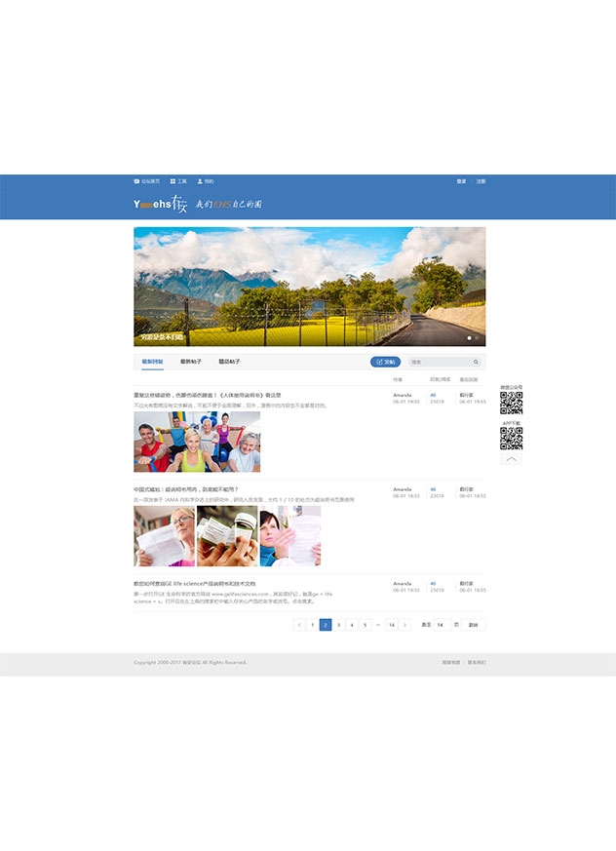Image resolution: width=616 pixels, height=851 pixels.
Task: Go to next page arrow in pagination
Action: point(404,625)
